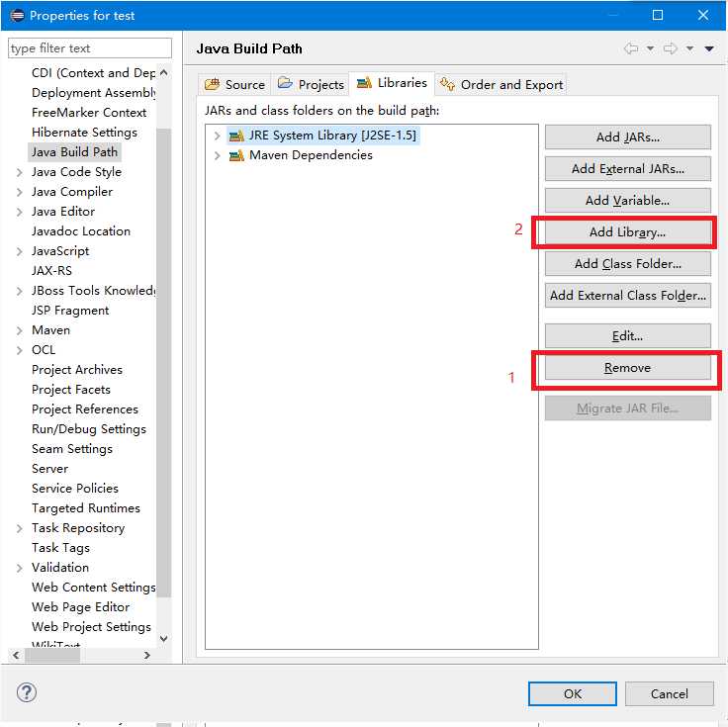Select the Deployment Assembly category
Screen dimensions: 728x727
pyautogui.click(x=93, y=93)
